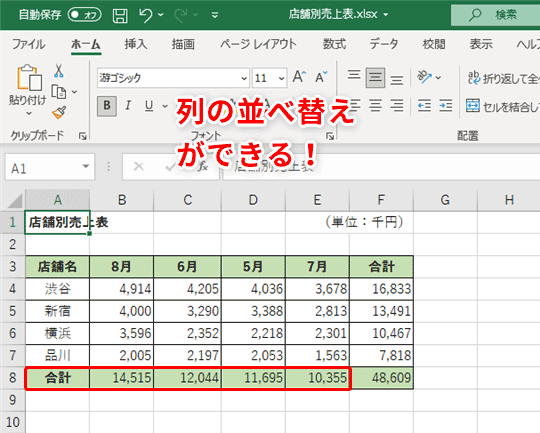The height and width of the screenshot is (433, 540).
Task: Click the Increase Indent icon
Action: click(446, 105)
